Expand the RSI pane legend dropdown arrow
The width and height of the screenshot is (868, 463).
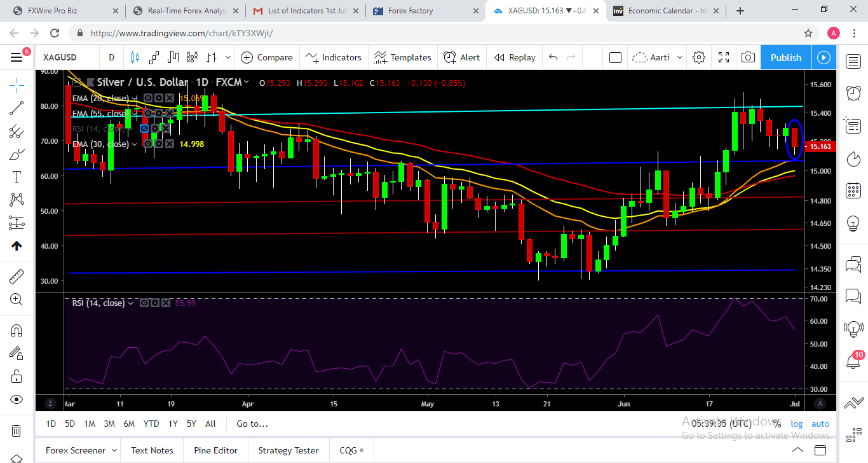click(132, 303)
